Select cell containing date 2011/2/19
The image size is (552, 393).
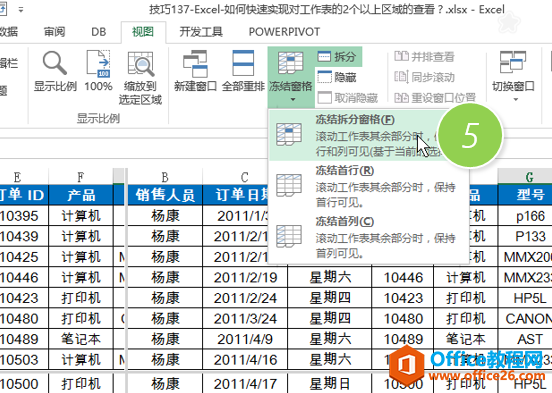(245, 277)
